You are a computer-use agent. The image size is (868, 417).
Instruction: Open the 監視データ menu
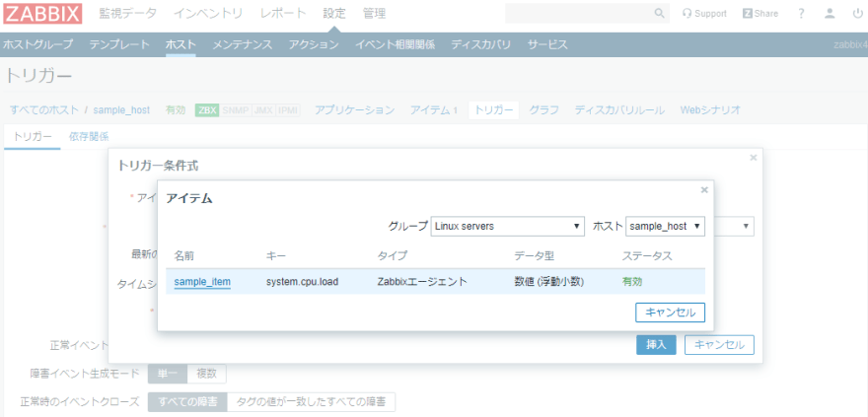click(x=128, y=13)
